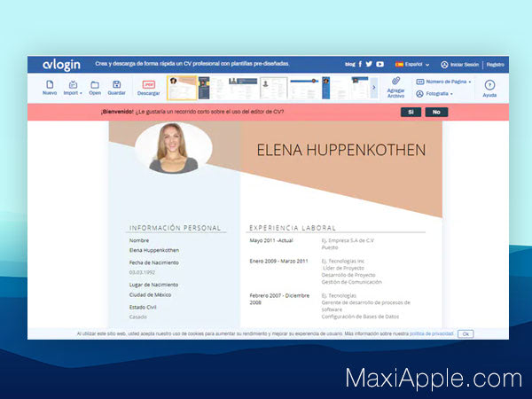The height and width of the screenshot is (399, 532).
Task: Click Configuración de Bases de Datos line
Action: pyautogui.click(x=360, y=317)
